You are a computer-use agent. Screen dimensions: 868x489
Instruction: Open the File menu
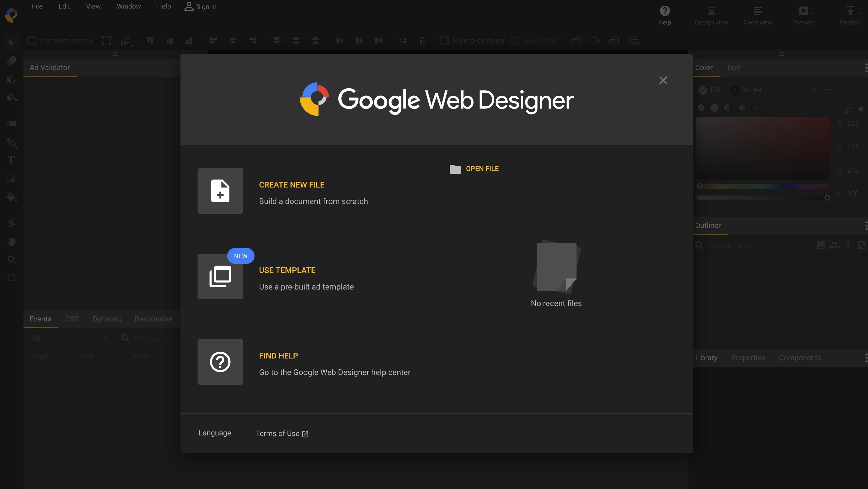[x=37, y=6]
